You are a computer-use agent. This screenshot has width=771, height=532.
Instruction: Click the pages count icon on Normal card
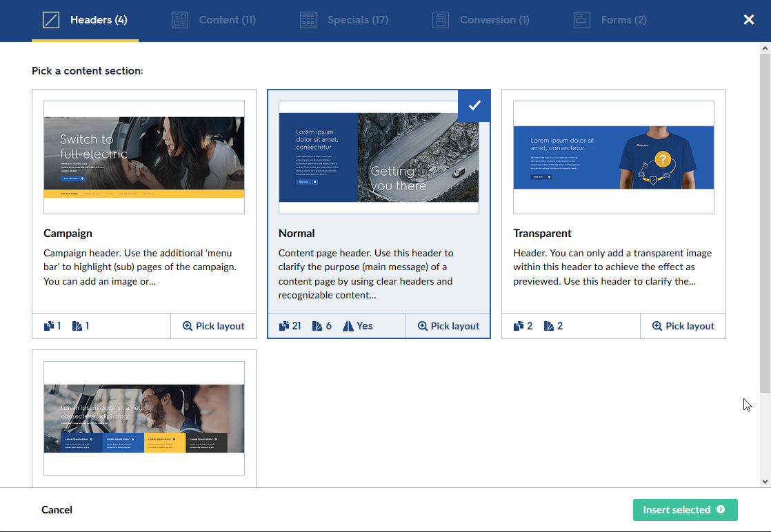point(284,326)
